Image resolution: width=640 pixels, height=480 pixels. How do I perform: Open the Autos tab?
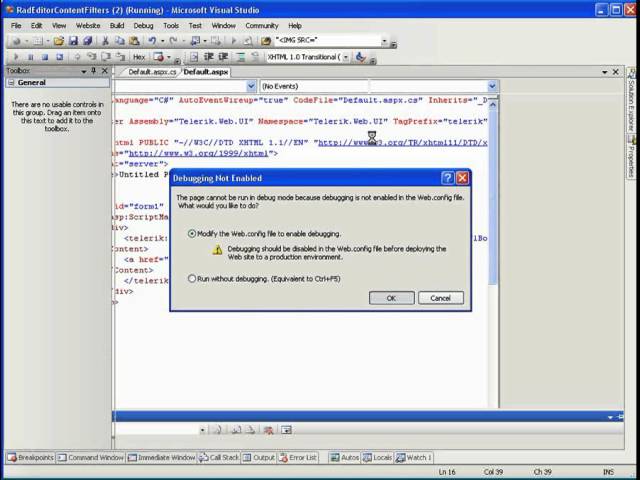344,458
